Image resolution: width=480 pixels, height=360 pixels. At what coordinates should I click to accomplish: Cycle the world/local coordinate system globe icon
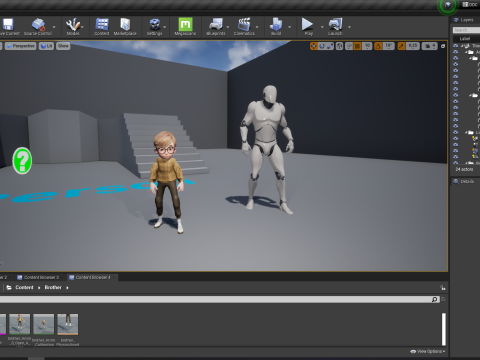[x=339, y=46]
